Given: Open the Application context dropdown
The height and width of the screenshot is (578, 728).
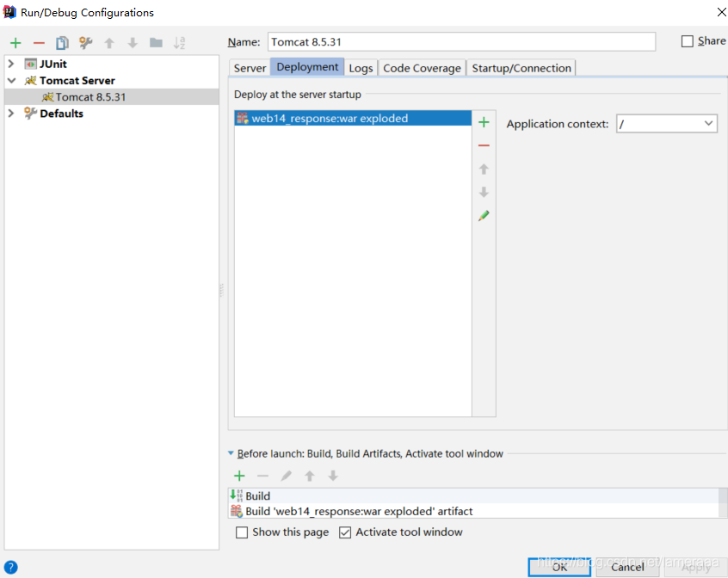Looking at the screenshot, I should pyautogui.click(x=708, y=123).
